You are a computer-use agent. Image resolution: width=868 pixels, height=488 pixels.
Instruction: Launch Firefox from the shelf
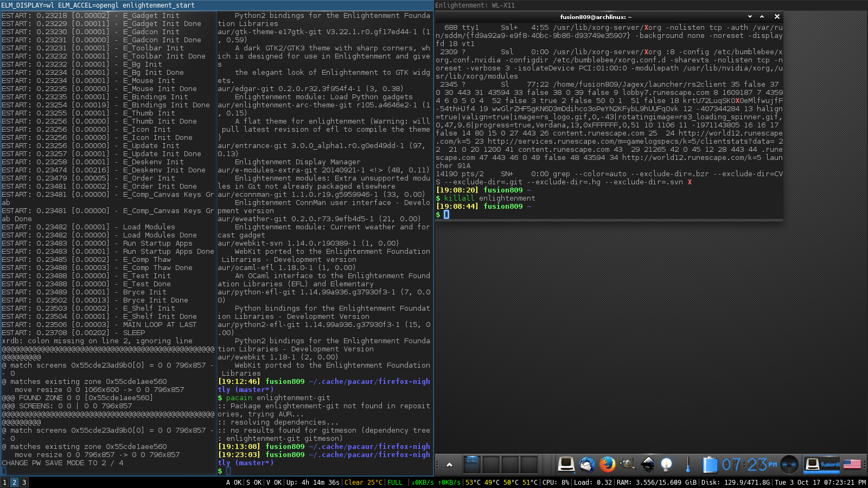[607, 465]
